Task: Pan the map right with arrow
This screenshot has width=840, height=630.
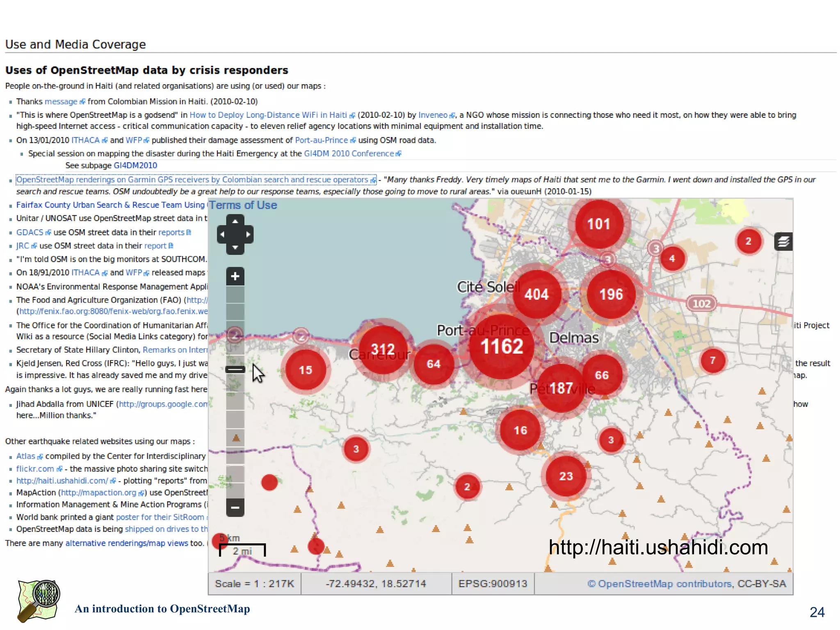Action: [x=248, y=235]
